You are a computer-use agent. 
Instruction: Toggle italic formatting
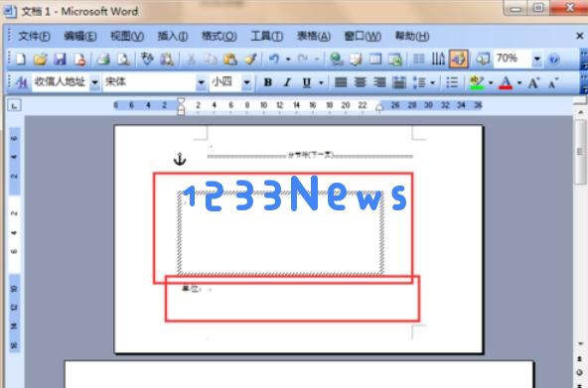[287, 82]
